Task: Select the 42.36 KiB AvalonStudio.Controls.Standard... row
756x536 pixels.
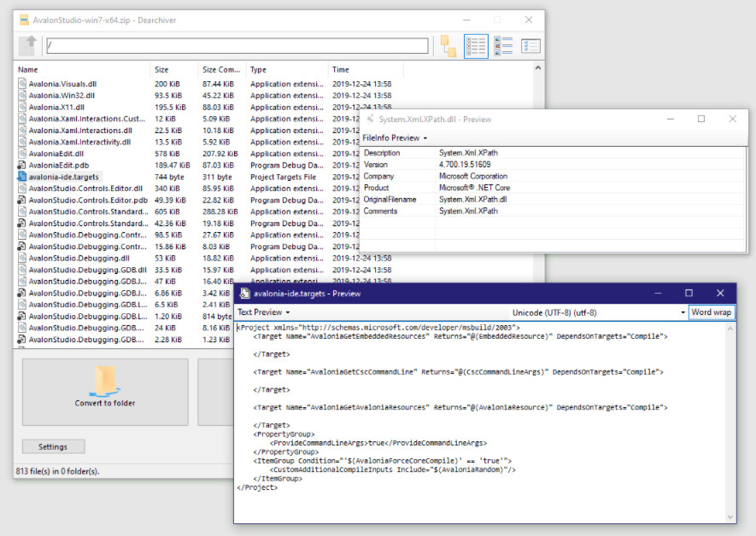Action: point(188,224)
